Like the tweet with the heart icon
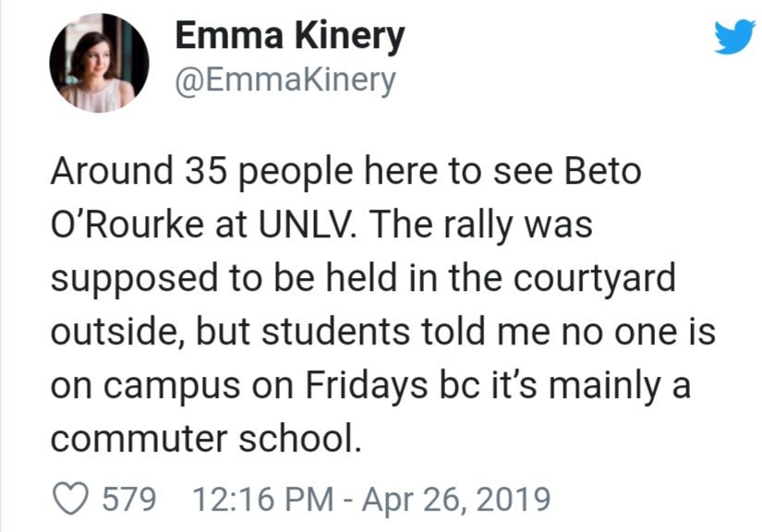The width and height of the screenshot is (762, 532). coord(72,501)
